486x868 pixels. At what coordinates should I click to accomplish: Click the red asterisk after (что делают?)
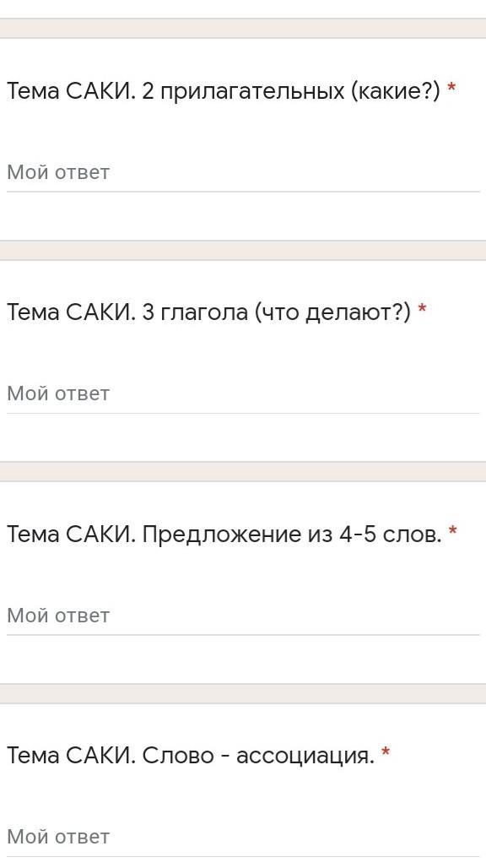tap(422, 310)
